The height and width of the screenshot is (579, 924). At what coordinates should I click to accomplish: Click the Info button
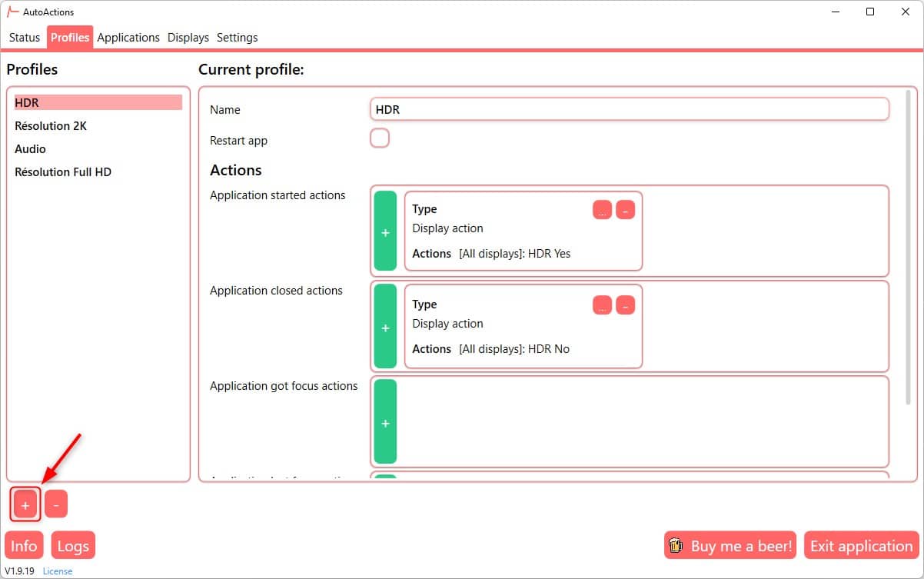point(24,546)
